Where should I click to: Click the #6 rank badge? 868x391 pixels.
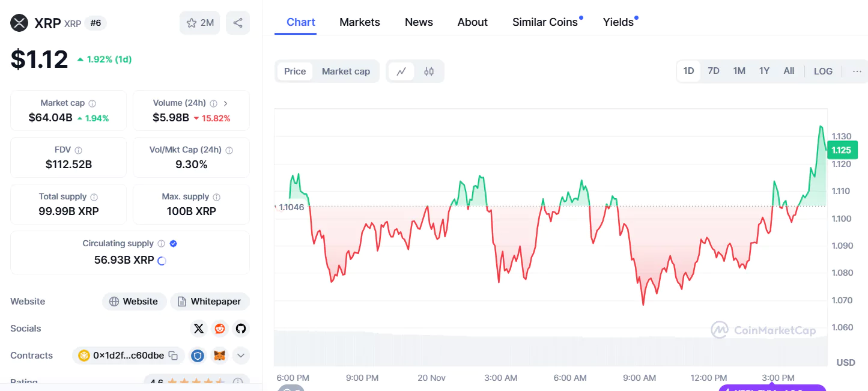(96, 23)
